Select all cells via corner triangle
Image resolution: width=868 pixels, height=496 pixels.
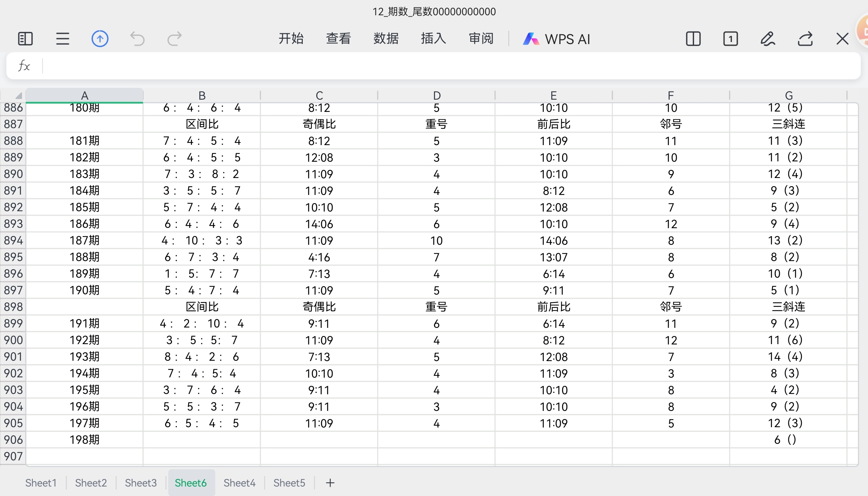18,96
